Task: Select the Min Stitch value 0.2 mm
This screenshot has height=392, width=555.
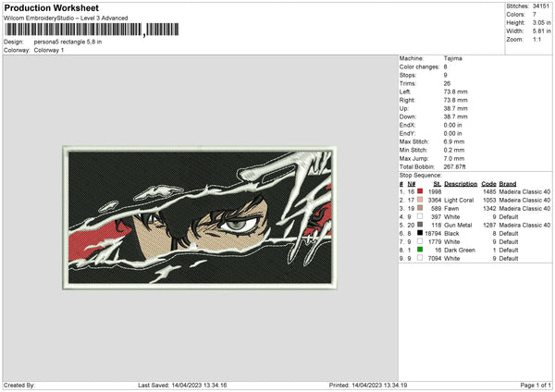Action: pos(454,150)
